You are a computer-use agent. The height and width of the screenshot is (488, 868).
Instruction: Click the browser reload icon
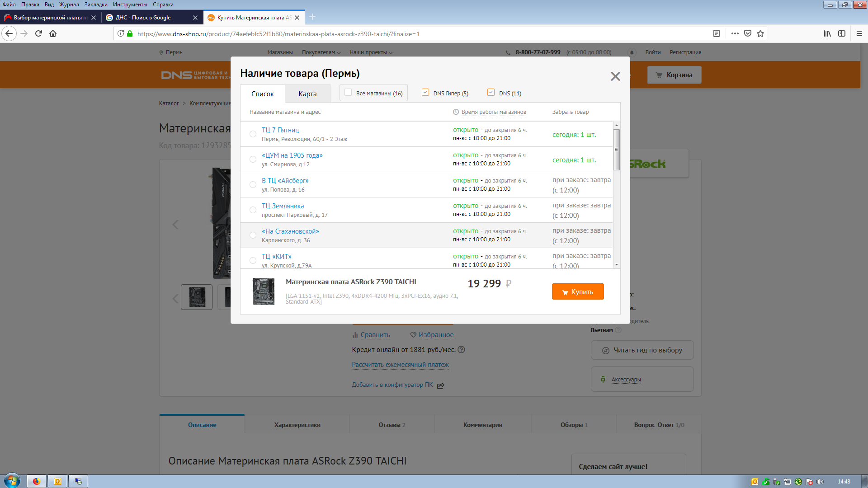(38, 33)
